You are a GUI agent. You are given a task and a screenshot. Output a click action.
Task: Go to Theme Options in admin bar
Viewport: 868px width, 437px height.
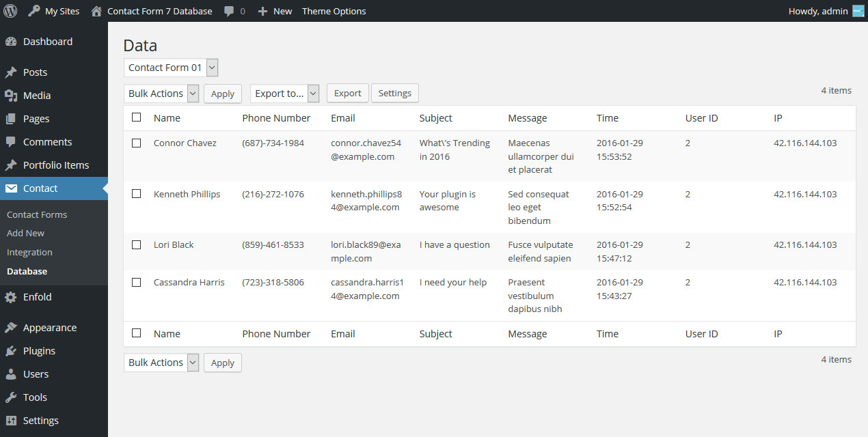[334, 11]
